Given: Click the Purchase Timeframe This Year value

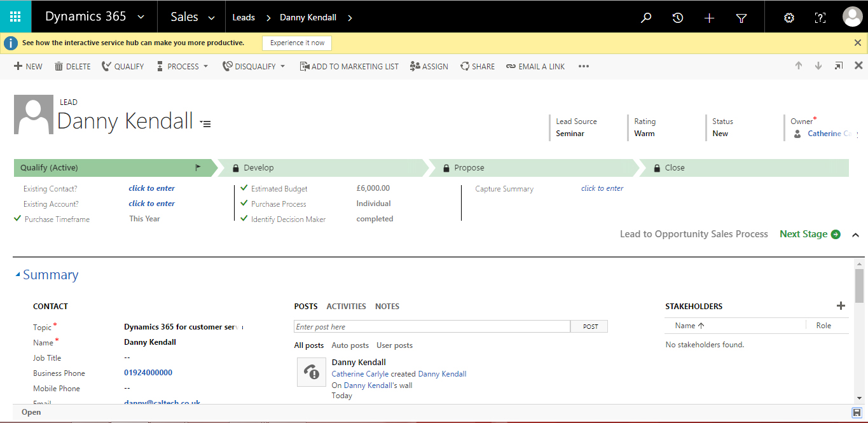Looking at the screenshot, I should [x=144, y=219].
